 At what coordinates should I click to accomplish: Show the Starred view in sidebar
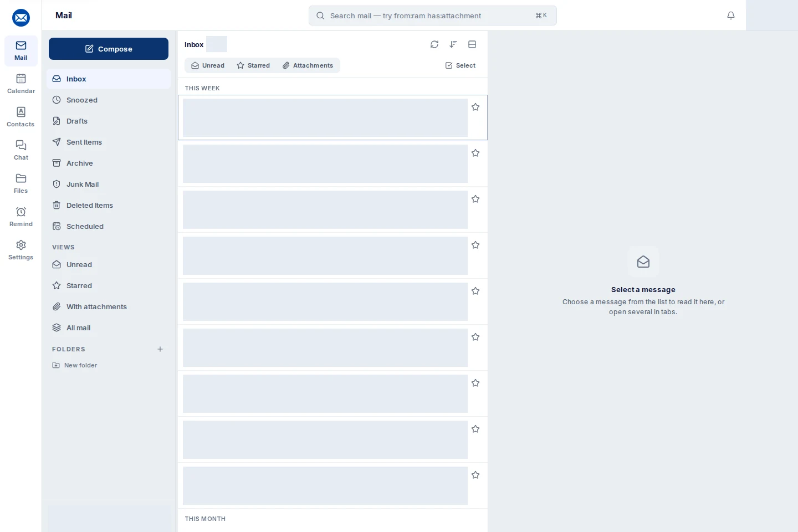(109, 285)
